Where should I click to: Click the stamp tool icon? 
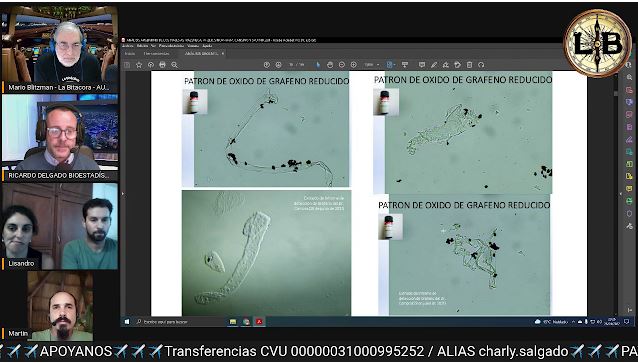pyautogui.click(x=458, y=65)
